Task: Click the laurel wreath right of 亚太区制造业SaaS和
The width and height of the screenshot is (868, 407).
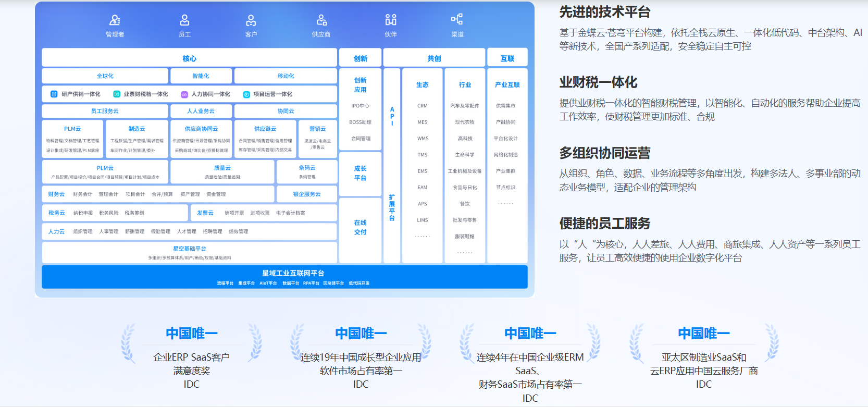Action: click(772, 343)
